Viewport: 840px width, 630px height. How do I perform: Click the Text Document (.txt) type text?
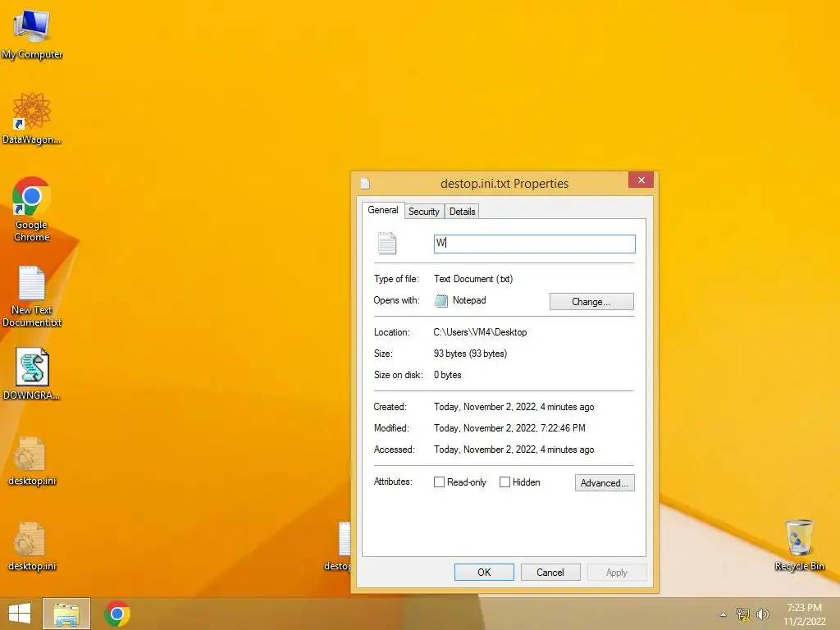tap(473, 279)
